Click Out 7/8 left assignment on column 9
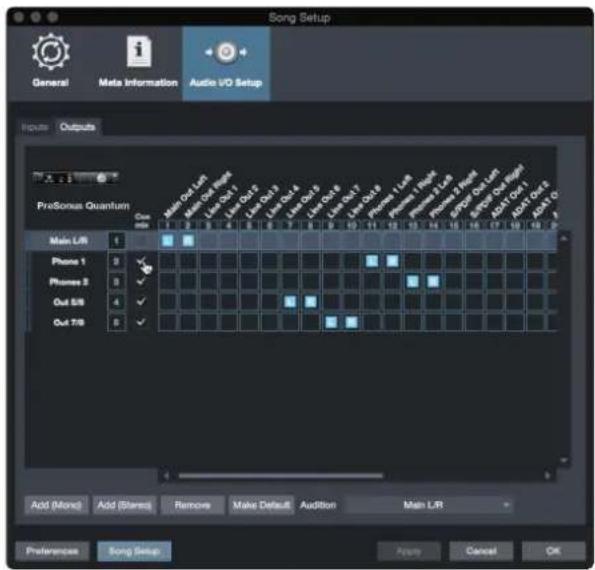The height and width of the screenshot is (570, 595). (331, 322)
